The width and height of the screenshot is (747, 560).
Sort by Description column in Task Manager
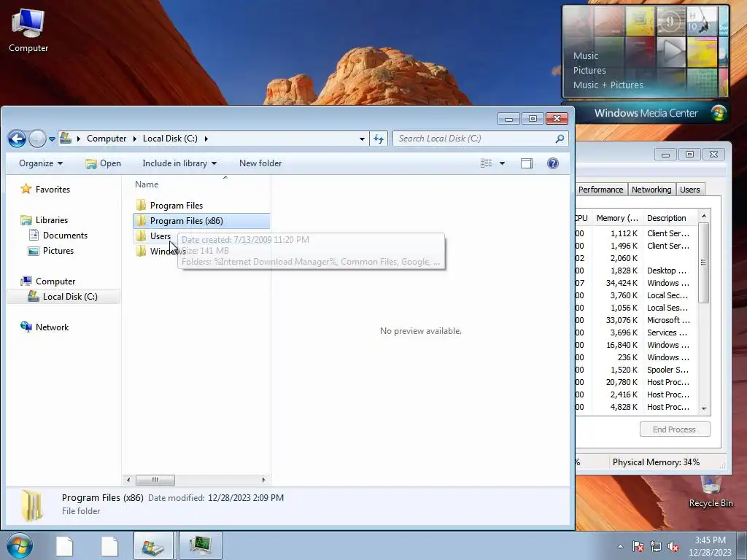tap(670, 218)
